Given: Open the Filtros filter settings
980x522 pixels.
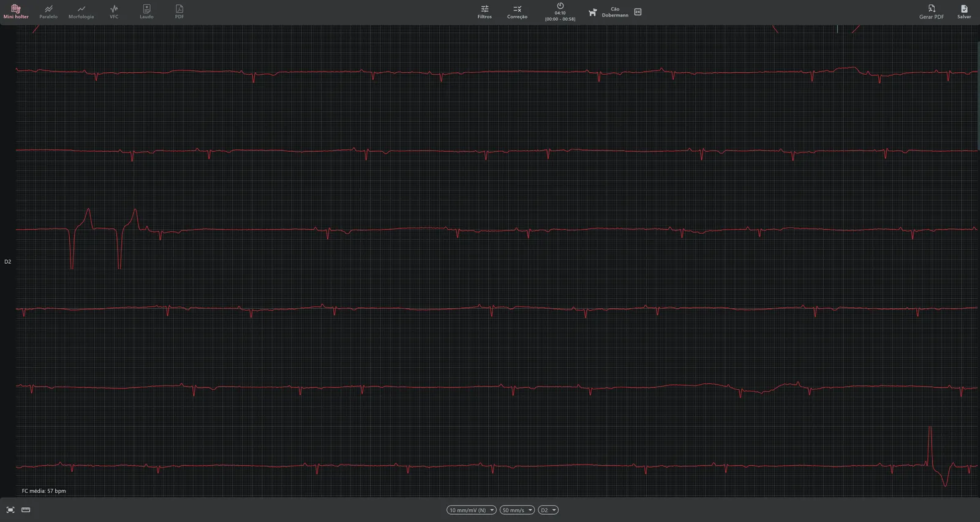Looking at the screenshot, I should click(x=484, y=12).
